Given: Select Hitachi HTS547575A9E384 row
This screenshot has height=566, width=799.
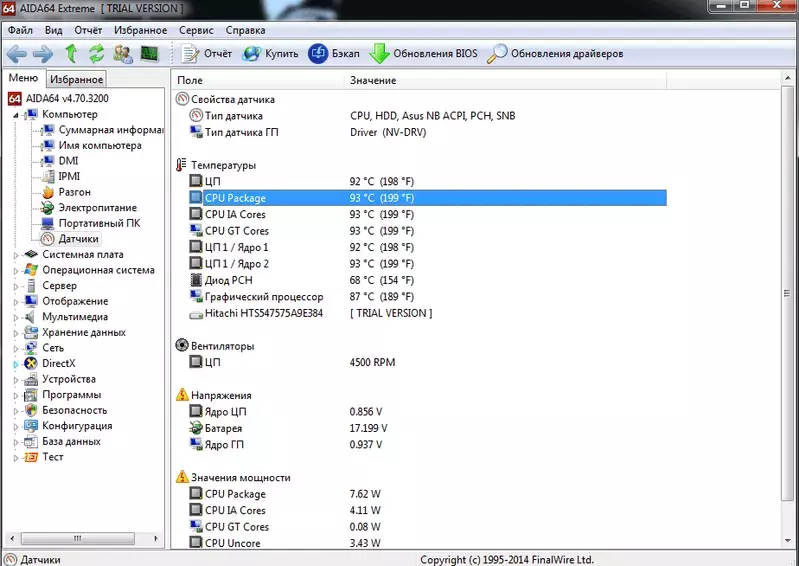Looking at the screenshot, I should (x=427, y=313).
